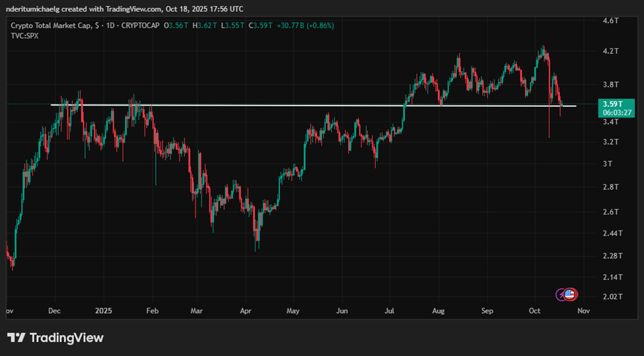Click the Aug label on time axis
Viewport: 644px width, 356px height.
(x=439, y=311)
